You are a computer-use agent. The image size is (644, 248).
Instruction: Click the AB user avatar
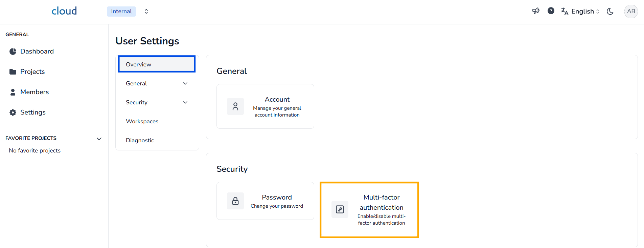[631, 12]
